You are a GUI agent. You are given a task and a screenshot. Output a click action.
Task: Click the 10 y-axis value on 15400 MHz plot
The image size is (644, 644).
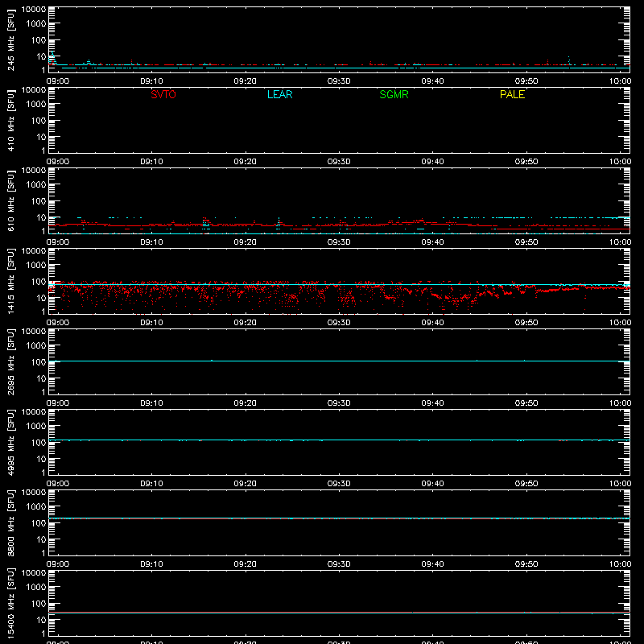click(41, 620)
